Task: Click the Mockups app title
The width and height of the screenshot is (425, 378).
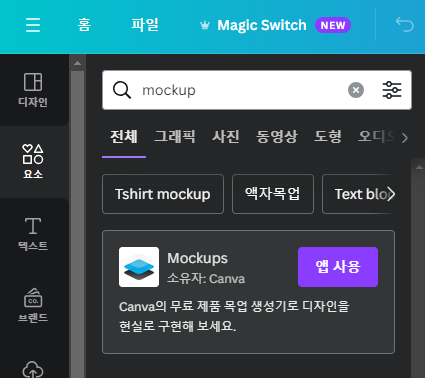Action: coord(197,258)
